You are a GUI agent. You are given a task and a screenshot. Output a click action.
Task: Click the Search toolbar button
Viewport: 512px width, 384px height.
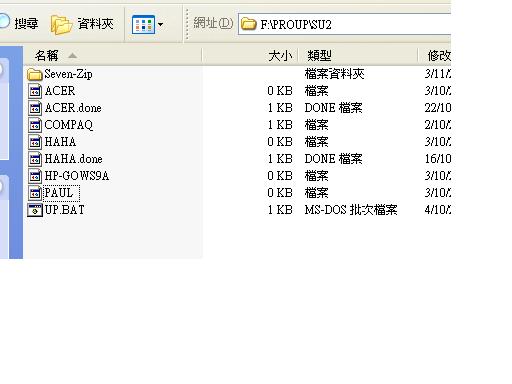click(19, 23)
